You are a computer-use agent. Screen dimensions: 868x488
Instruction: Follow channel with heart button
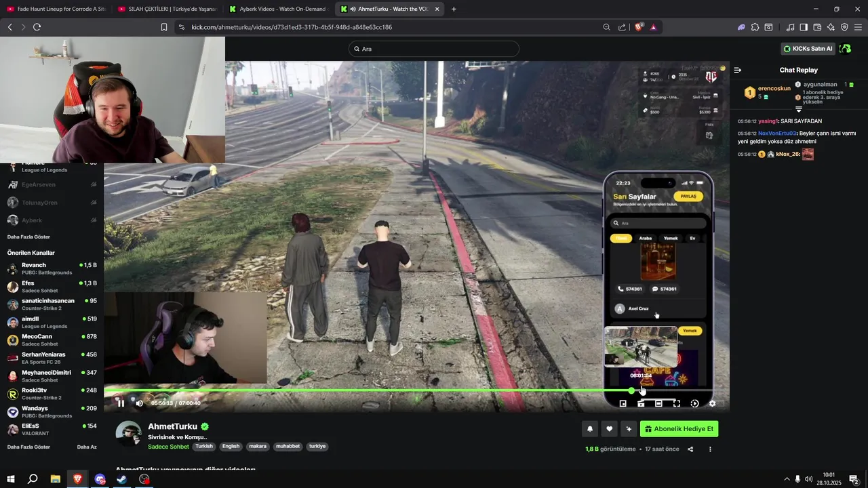point(609,429)
